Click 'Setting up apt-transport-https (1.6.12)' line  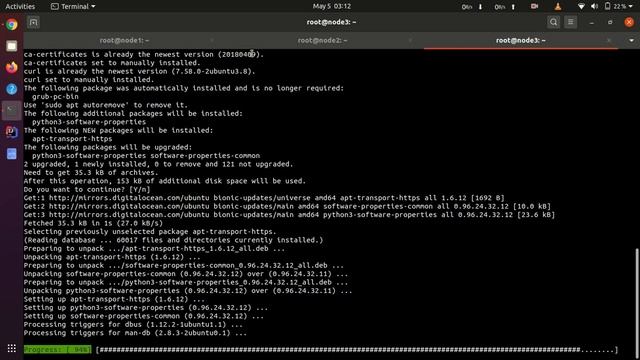pos(114,299)
